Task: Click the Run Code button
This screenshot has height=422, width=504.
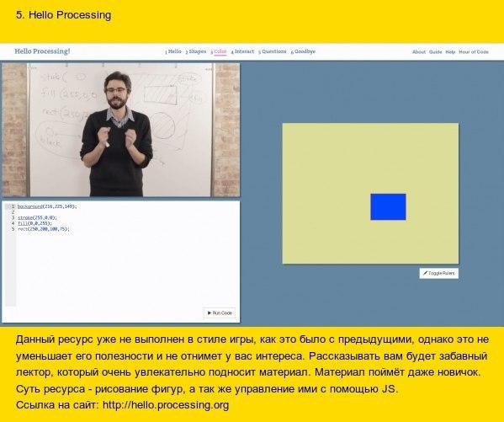Action: click(220, 312)
